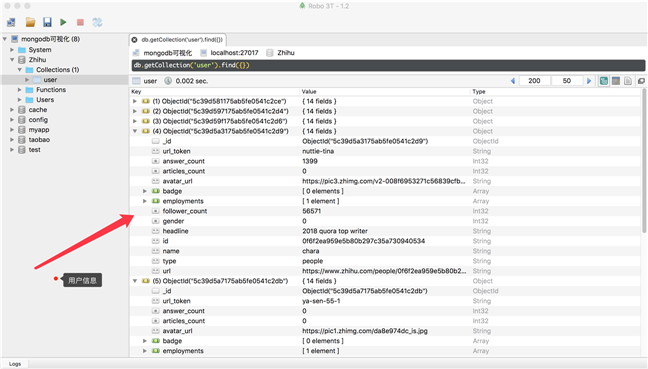
Task: Click the detach results window icon
Action: [x=641, y=81]
